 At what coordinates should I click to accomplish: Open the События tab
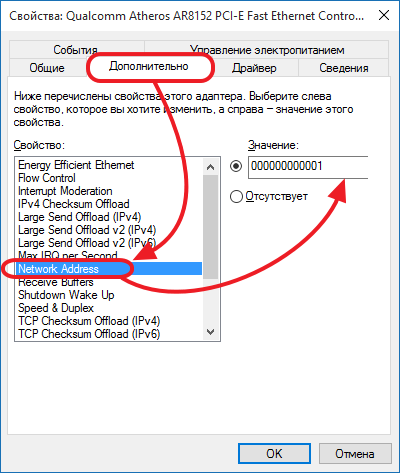point(76,50)
